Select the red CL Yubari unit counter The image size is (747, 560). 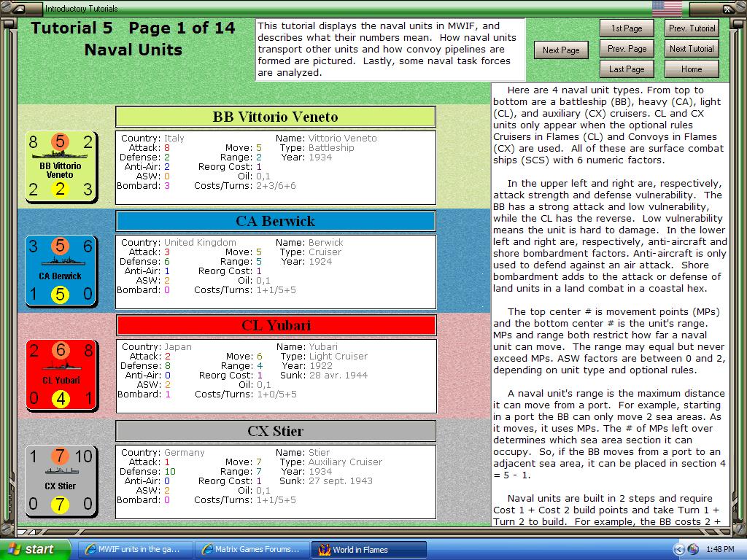(61, 376)
